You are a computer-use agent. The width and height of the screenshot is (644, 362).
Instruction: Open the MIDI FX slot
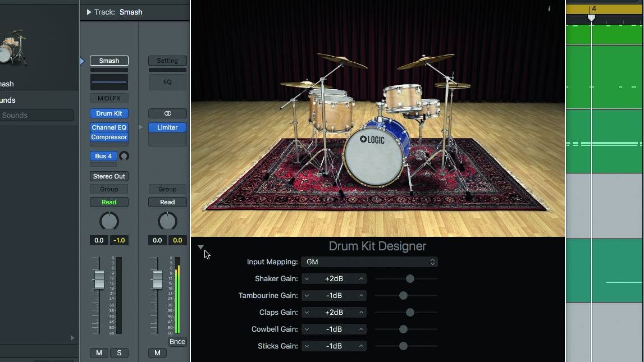coord(109,99)
